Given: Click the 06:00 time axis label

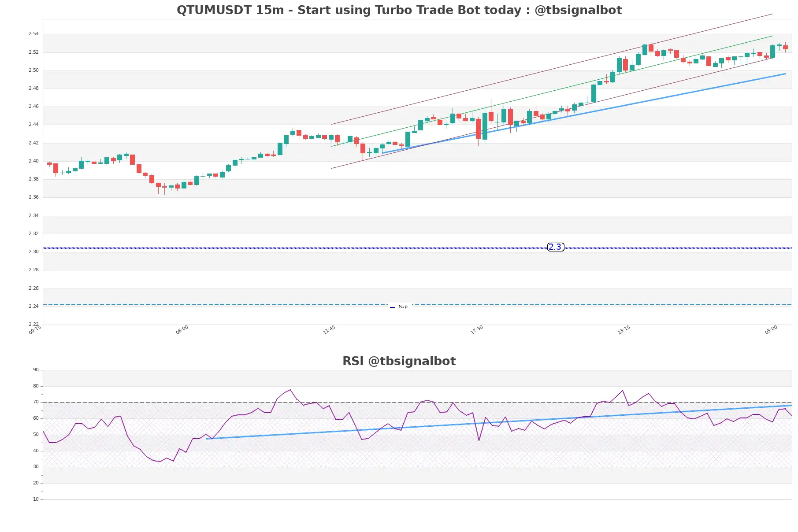Looking at the screenshot, I should tap(182, 330).
